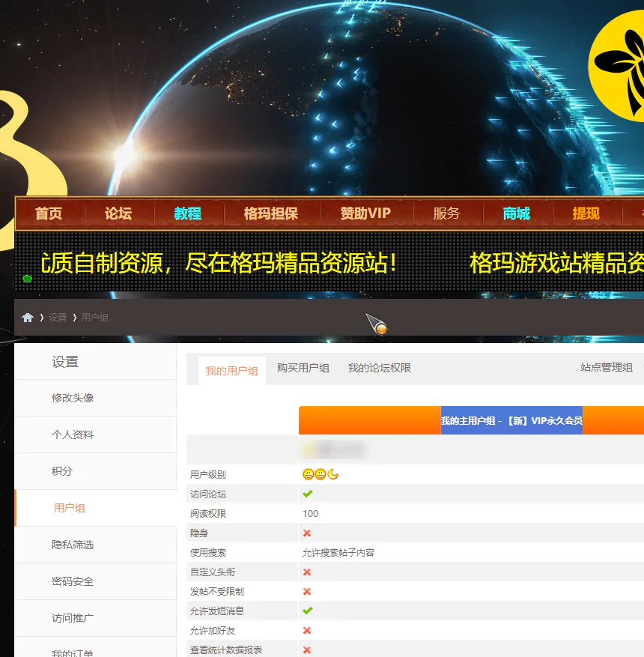Click the 允许加好友 row label
The width and height of the screenshot is (644, 657).
pos(213,631)
